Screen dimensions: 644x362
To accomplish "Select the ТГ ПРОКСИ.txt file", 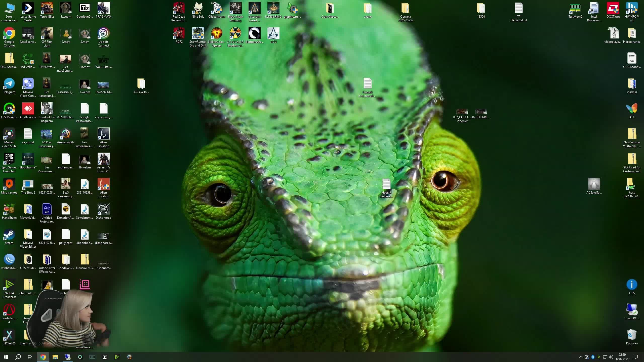I will pos(518,12).
